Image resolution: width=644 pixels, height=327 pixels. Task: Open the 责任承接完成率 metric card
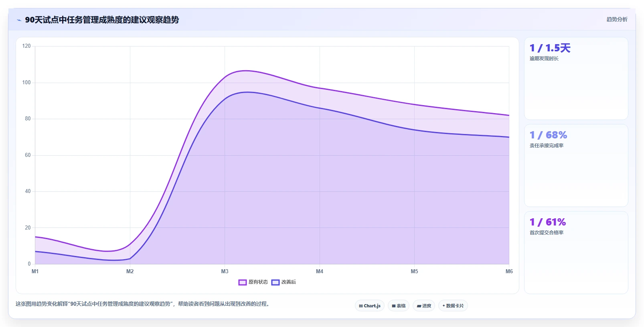(576, 165)
